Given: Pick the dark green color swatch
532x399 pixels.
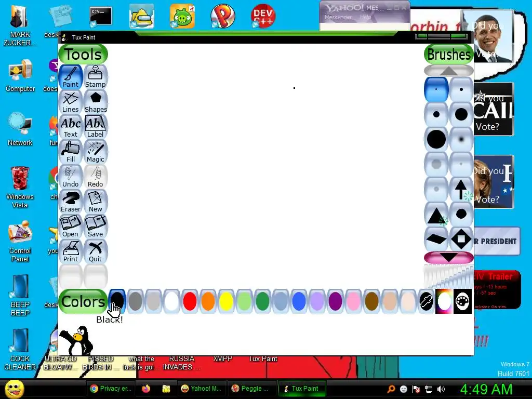Looking at the screenshot, I should 262,301.
